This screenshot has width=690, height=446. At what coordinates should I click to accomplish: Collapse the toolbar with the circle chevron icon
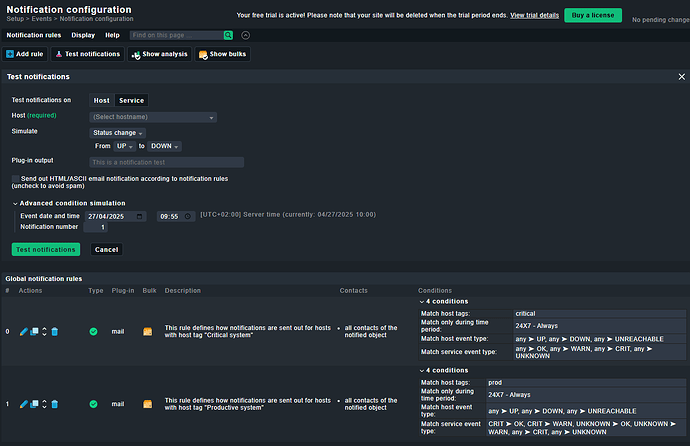pos(246,35)
